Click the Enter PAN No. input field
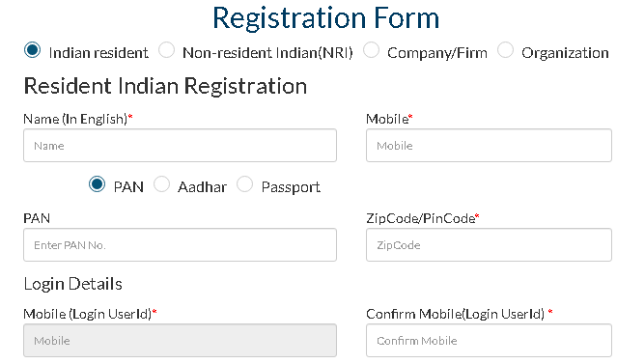 (180, 245)
